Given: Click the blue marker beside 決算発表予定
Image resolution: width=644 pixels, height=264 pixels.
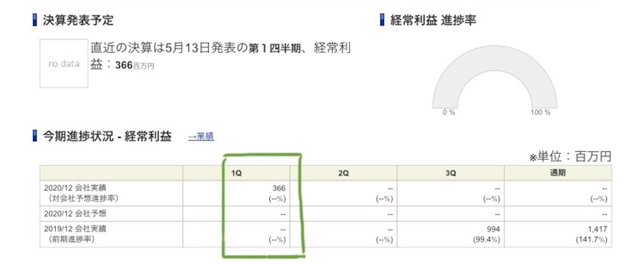Looking at the screenshot, I should tap(35, 20).
